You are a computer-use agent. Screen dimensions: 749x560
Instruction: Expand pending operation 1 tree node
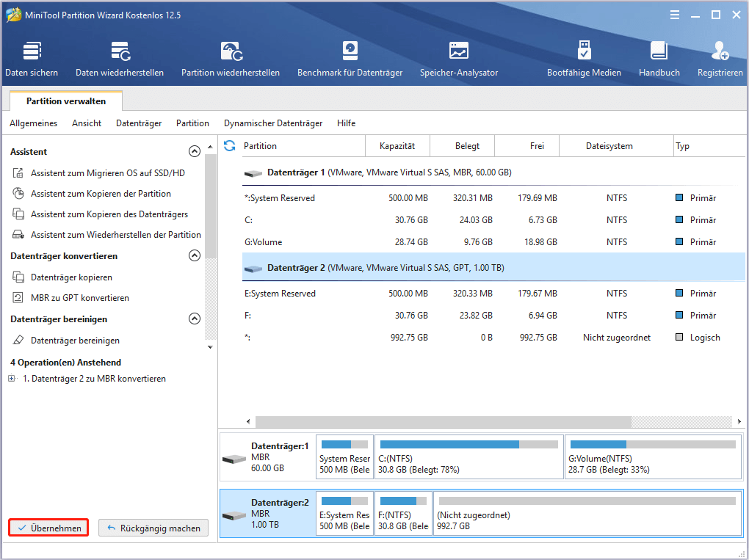coord(12,378)
